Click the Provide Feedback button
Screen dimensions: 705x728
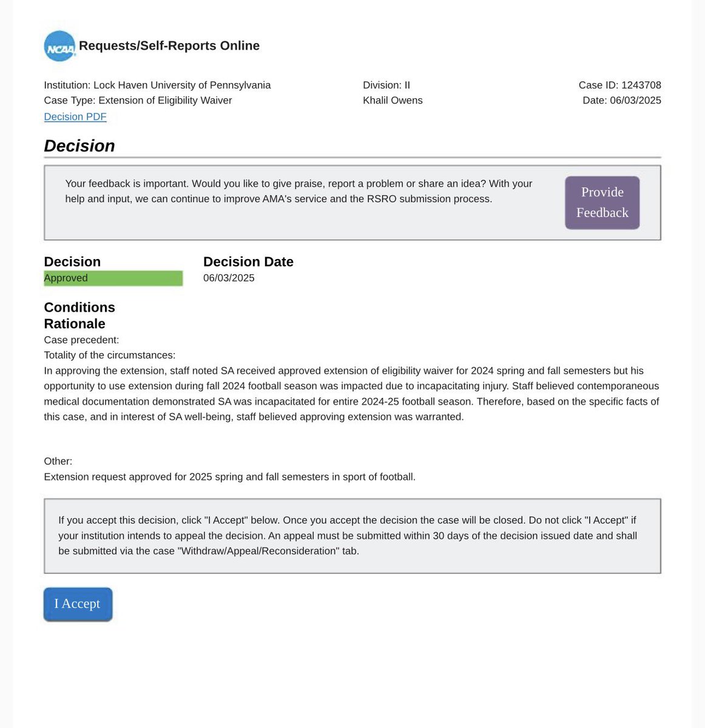click(602, 203)
